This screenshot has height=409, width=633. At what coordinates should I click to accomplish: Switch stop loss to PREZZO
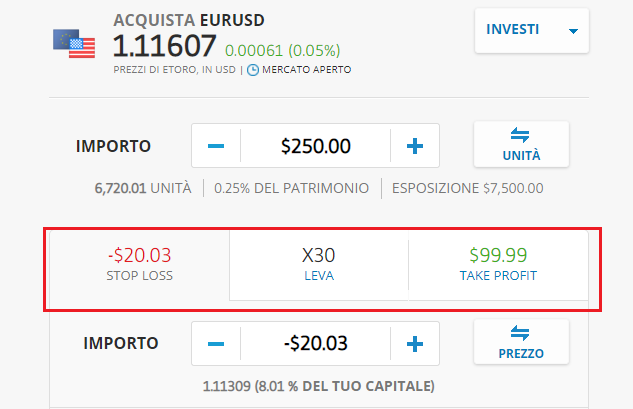pyautogui.click(x=521, y=342)
